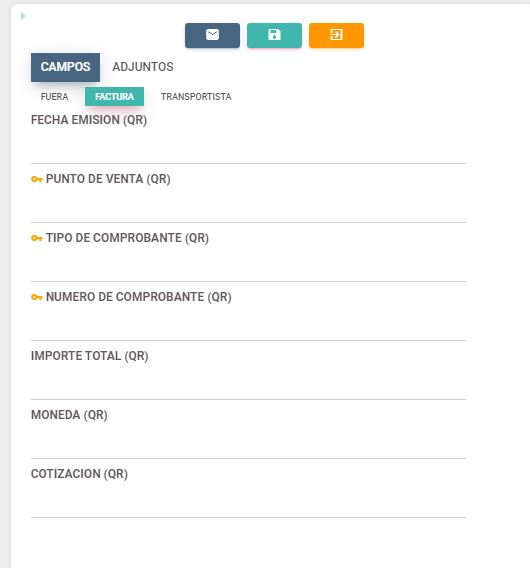Focus the Punto de Venta (QR) field

coord(248,206)
